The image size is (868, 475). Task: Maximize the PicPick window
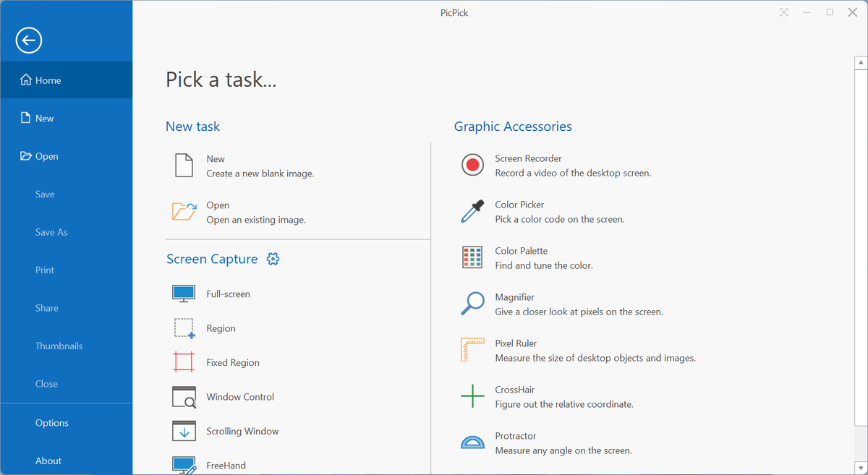pos(830,12)
